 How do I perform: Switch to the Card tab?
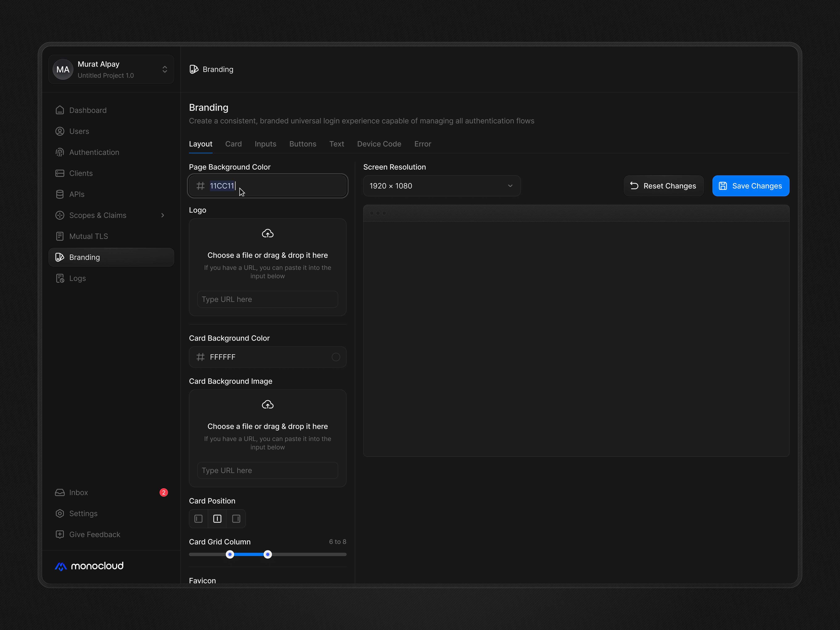point(234,144)
